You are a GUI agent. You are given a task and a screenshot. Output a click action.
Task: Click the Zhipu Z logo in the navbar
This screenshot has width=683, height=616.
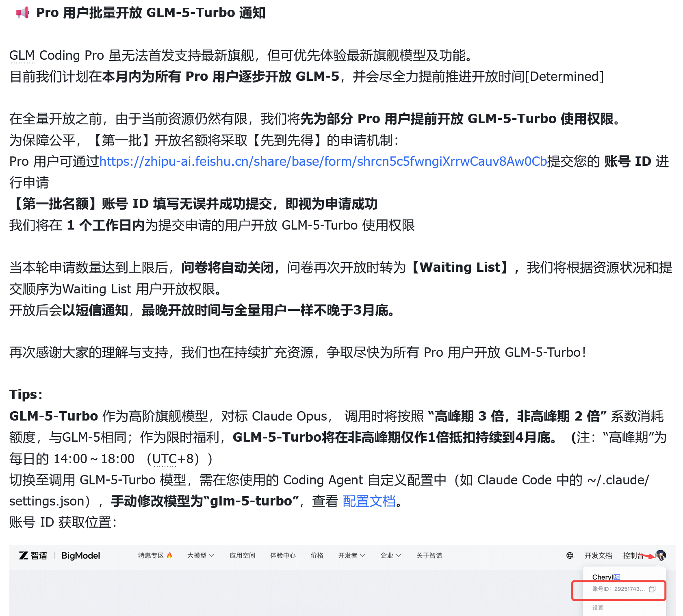[24, 555]
